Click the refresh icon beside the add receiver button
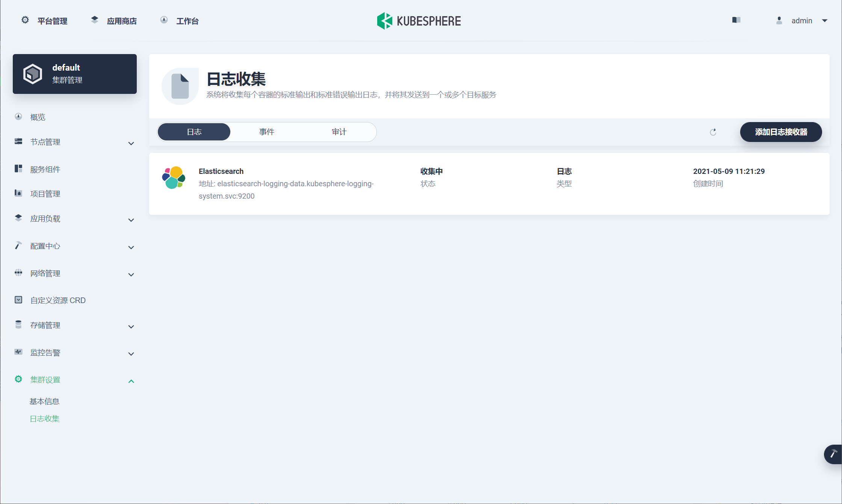842x504 pixels. pos(713,132)
